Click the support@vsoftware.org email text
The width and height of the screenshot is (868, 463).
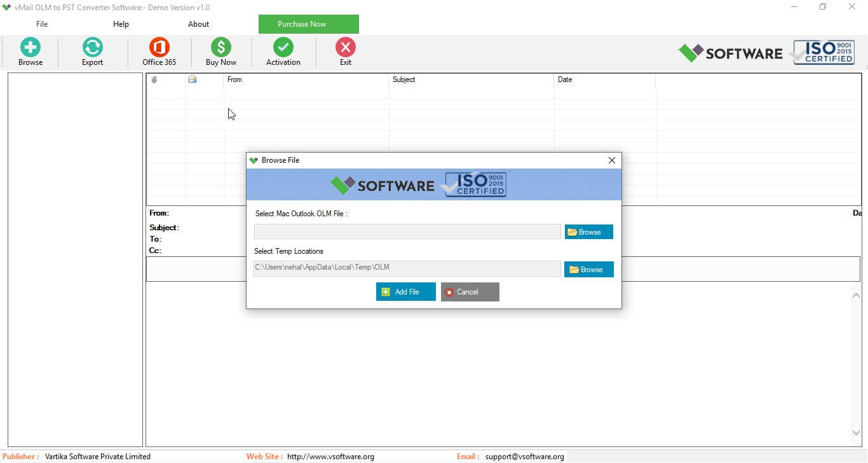(x=524, y=457)
